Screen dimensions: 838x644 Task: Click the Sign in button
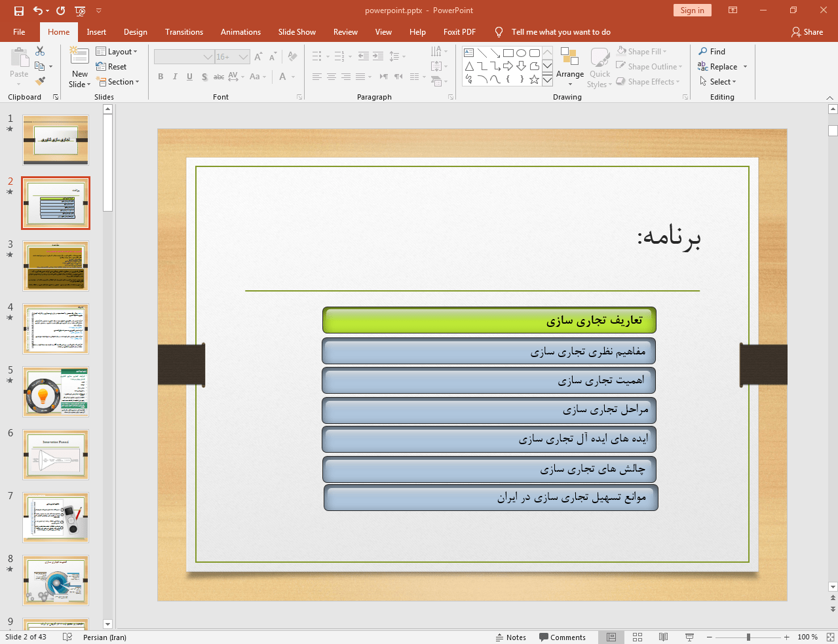tap(692, 10)
